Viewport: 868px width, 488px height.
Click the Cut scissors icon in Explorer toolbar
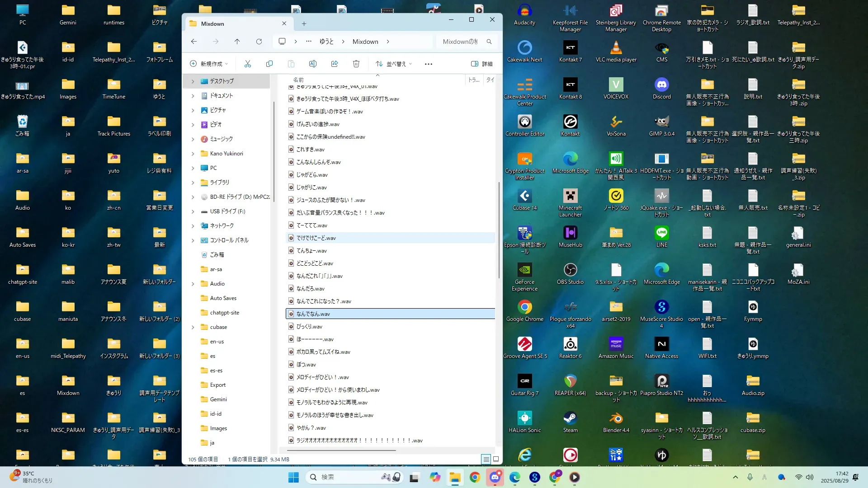point(247,64)
